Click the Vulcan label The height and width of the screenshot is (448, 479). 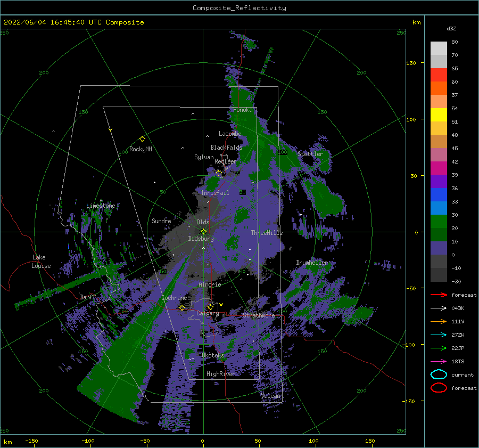pos(270,396)
